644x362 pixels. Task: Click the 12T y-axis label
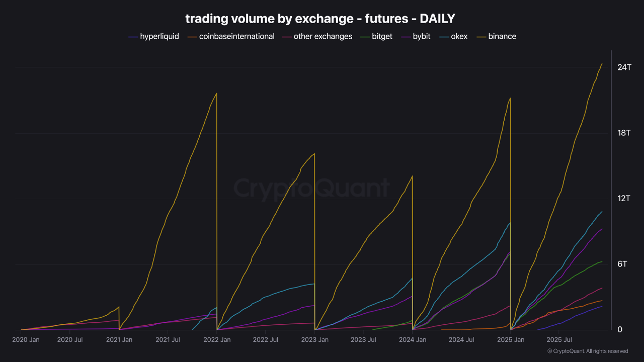click(x=624, y=199)
